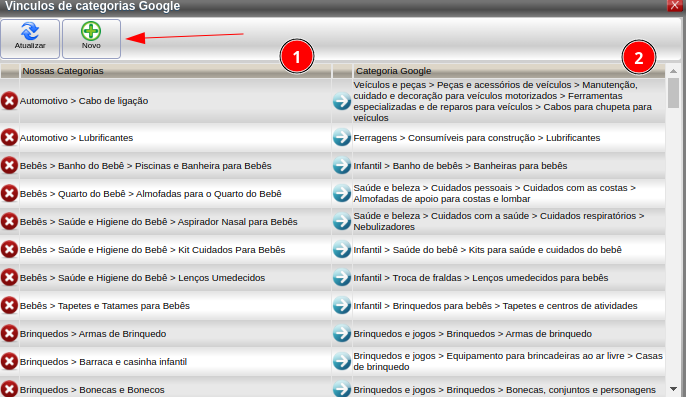Screen dimensions: 686x397
Task: Click arrow icon for Almofadas de apoio row
Action: 342,193
